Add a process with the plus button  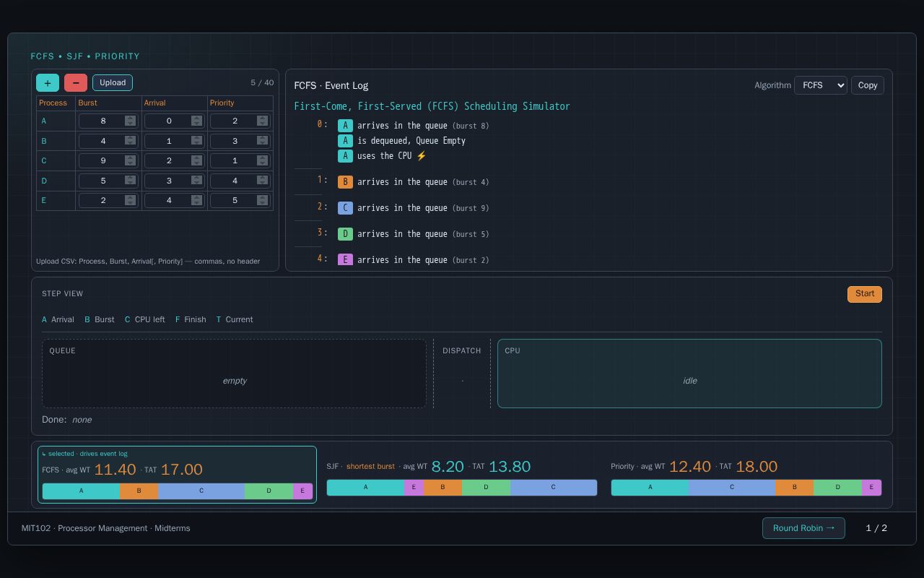click(x=48, y=83)
